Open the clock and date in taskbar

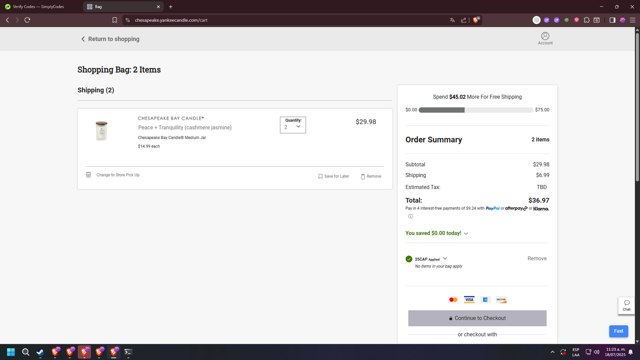coord(615,352)
